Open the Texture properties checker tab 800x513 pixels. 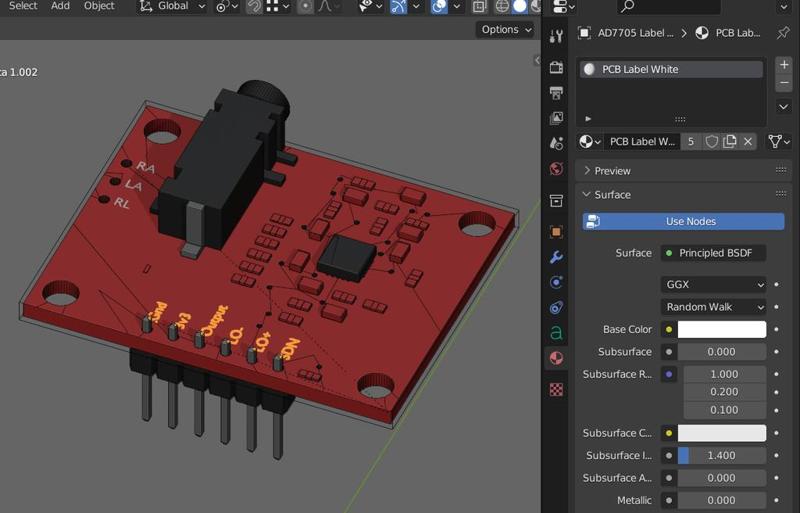[x=556, y=389]
